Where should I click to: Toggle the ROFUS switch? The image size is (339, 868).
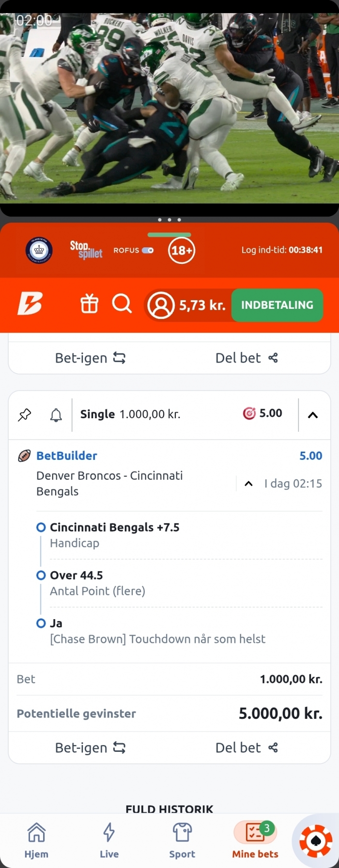point(148,250)
